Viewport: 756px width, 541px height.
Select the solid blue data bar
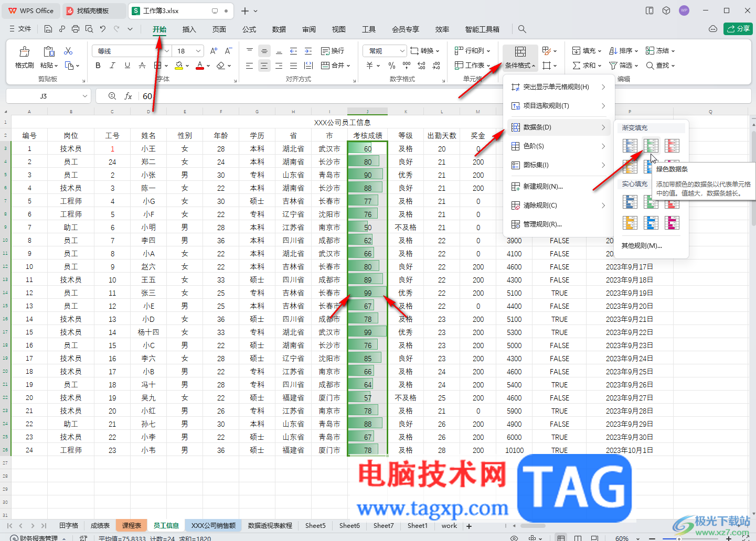point(630,201)
